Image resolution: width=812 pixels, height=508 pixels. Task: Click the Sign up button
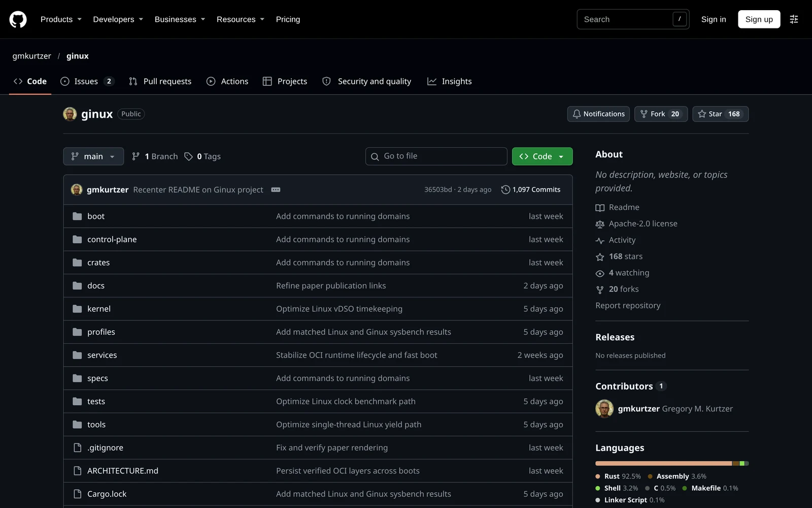pos(759,19)
